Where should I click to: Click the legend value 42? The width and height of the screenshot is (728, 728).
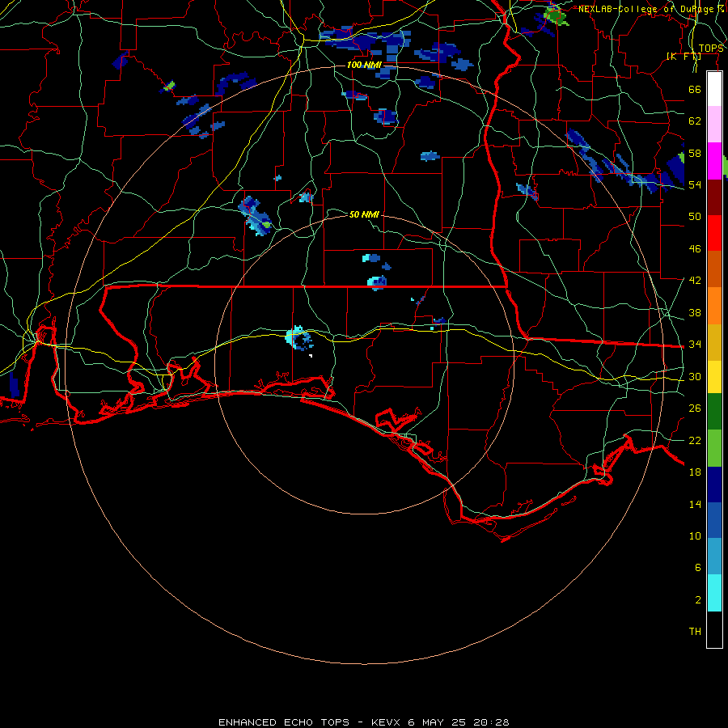pyautogui.click(x=695, y=281)
